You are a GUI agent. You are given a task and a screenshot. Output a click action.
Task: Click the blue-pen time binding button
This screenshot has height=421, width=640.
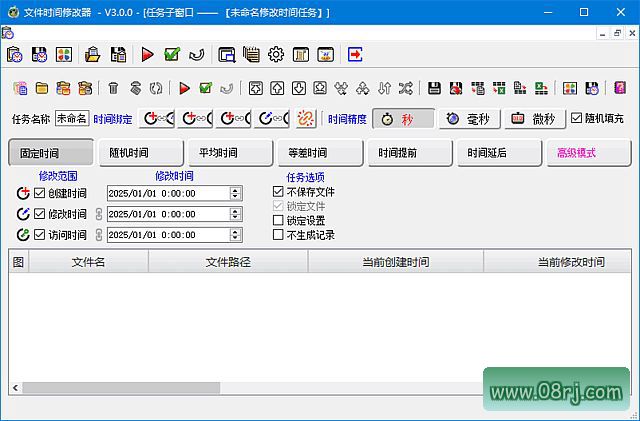tap(272, 119)
